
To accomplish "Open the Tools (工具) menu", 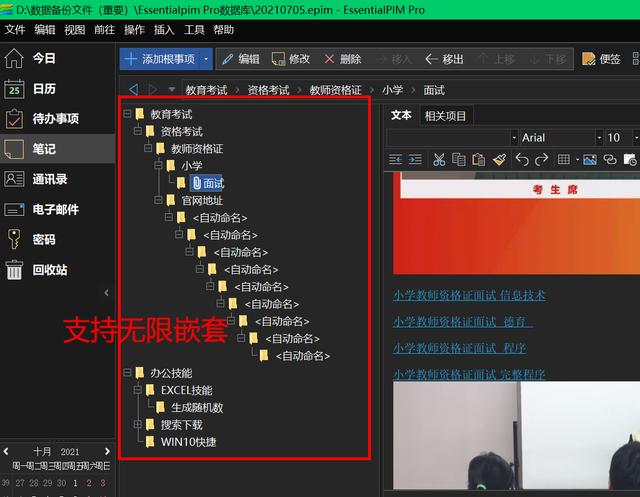I will (194, 30).
